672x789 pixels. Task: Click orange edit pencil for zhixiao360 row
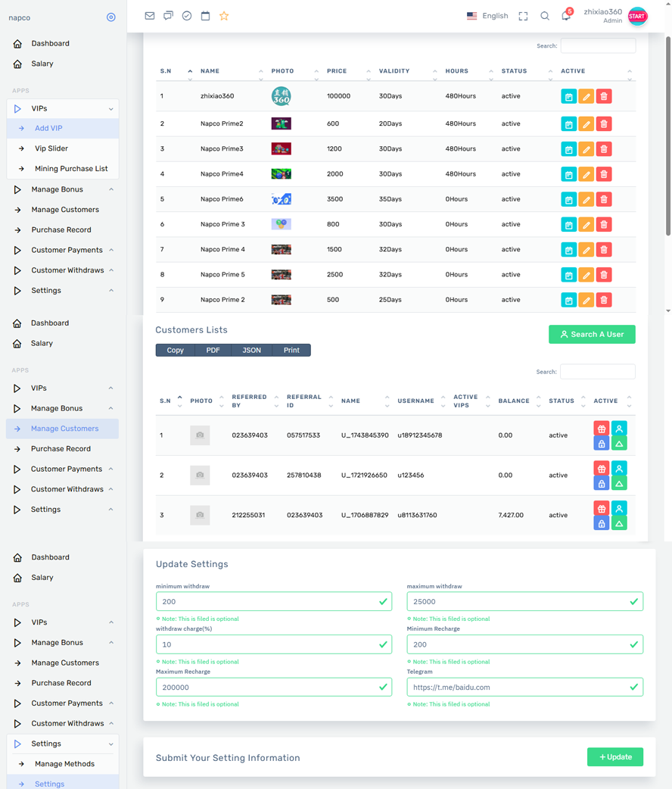tap(586, 97)
